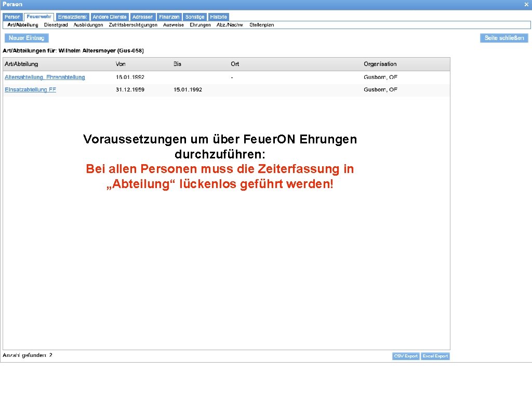This screenshot has width=532, height=399.
Task: Open the Ausbildungen submenu
Action: point(88,25)
